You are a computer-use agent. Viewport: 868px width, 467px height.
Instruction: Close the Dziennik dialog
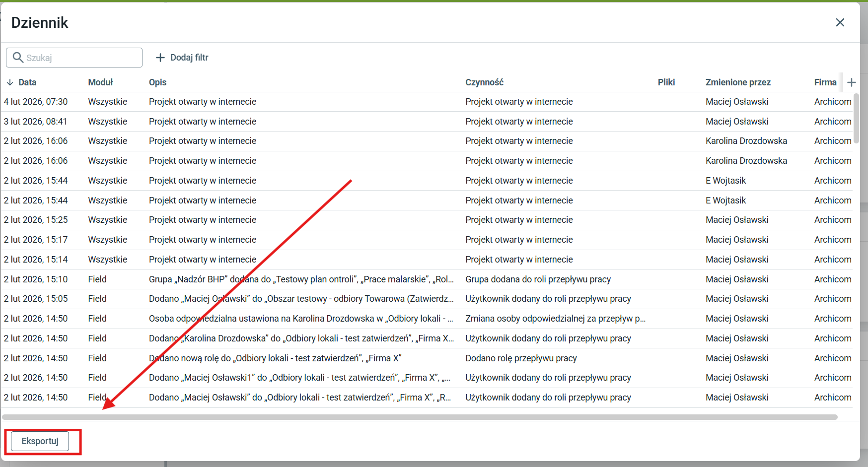click(840, 22)
